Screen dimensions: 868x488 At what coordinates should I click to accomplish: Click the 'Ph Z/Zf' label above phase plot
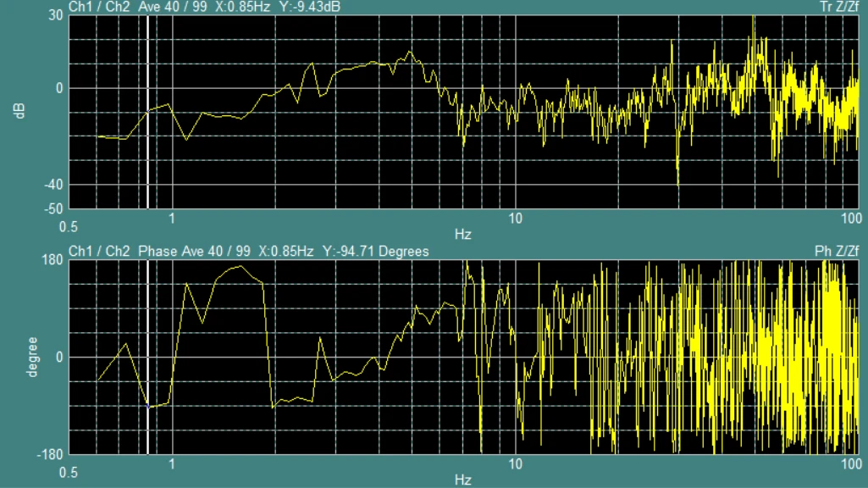[x=837, y=252]
